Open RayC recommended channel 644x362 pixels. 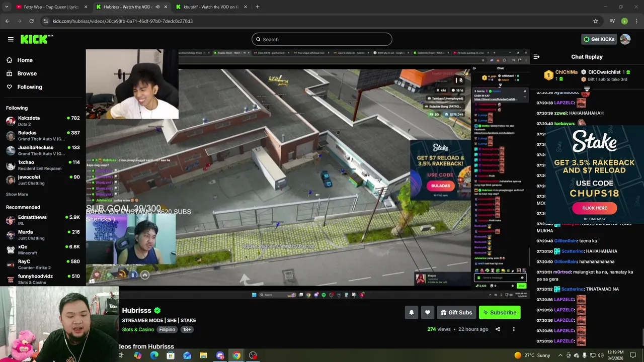tap(43, 264)
